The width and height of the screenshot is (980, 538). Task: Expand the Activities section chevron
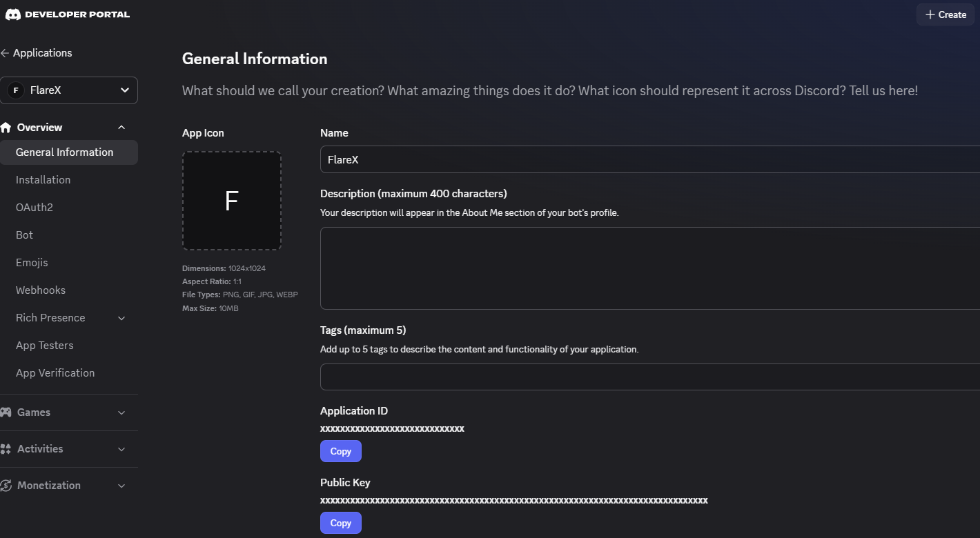click(x=121, y=449)
